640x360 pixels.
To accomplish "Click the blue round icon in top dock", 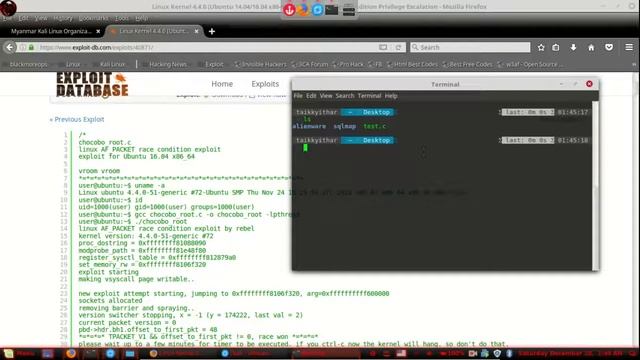I will [318, 9].
